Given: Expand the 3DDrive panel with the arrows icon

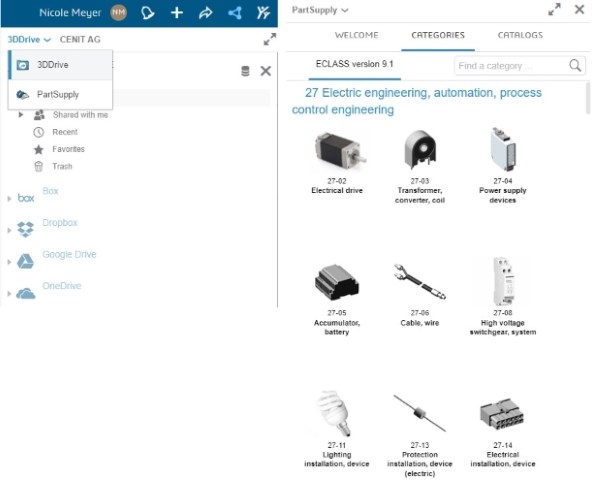Looking at the screenshot, I should (270, 39).
